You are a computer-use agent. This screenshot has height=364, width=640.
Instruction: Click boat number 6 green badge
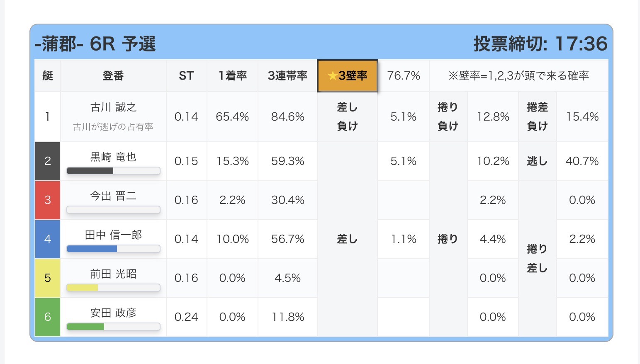point(48,317)
